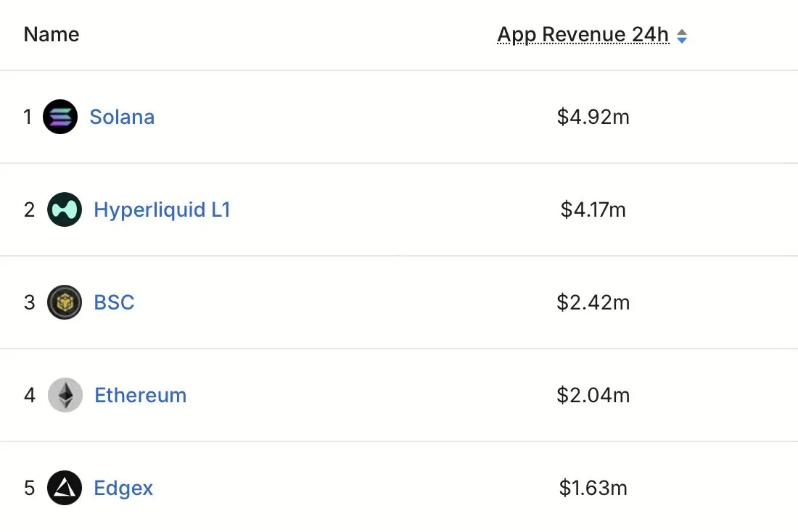Image resolution: width=798 pixels, height=532 pixels.
Task: Click the BSC chain logo icon
Action: point(65,302)
